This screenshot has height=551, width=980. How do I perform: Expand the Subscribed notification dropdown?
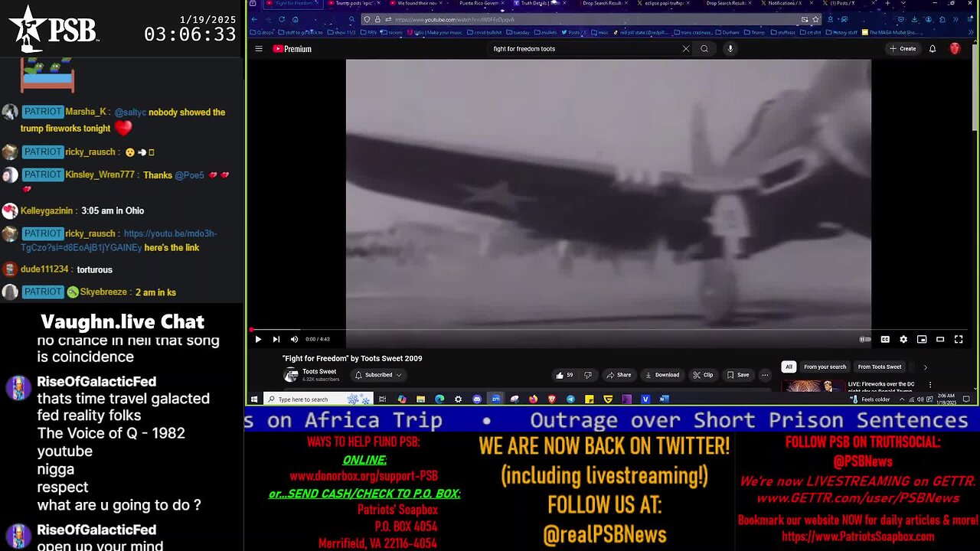[x=378, y=375]
